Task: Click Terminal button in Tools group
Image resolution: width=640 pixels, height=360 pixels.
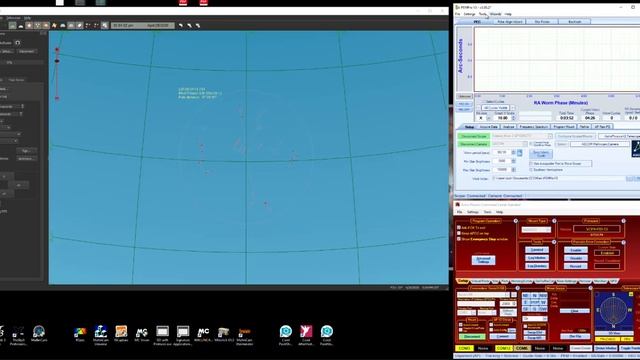Action: (537, 250)
